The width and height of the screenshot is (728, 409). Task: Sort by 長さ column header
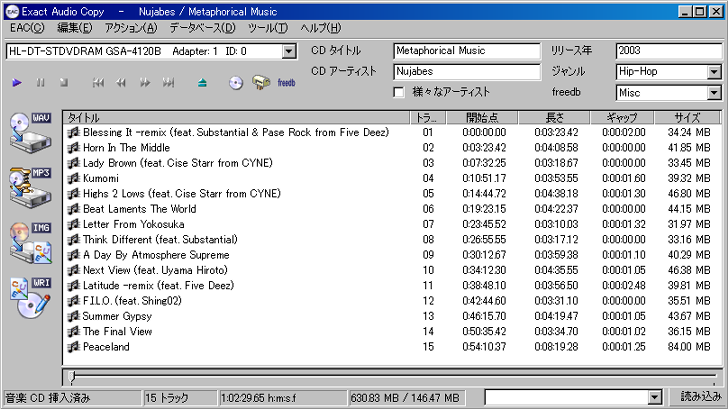554,118
